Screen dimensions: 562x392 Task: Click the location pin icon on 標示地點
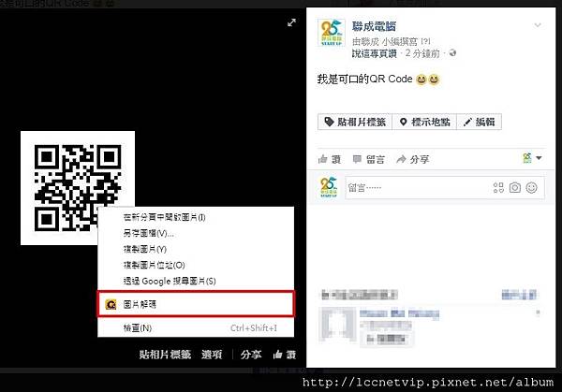click(x=403, y=122)
